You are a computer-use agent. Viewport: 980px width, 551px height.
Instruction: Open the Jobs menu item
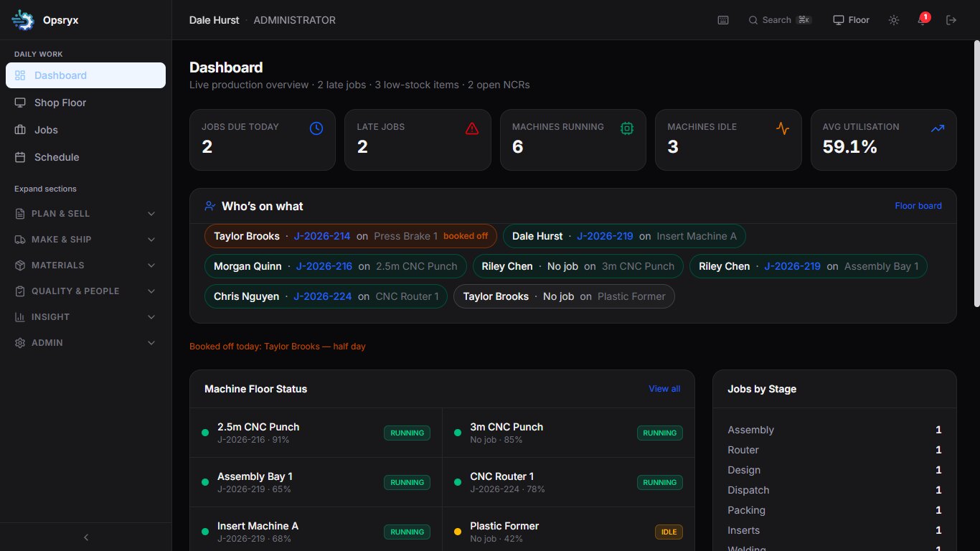point(85,130)
